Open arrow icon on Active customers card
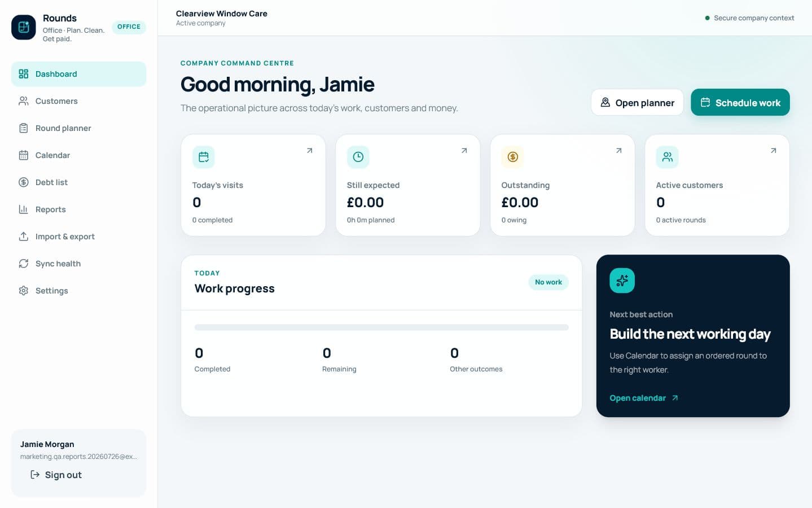 (x=773, y=151)
